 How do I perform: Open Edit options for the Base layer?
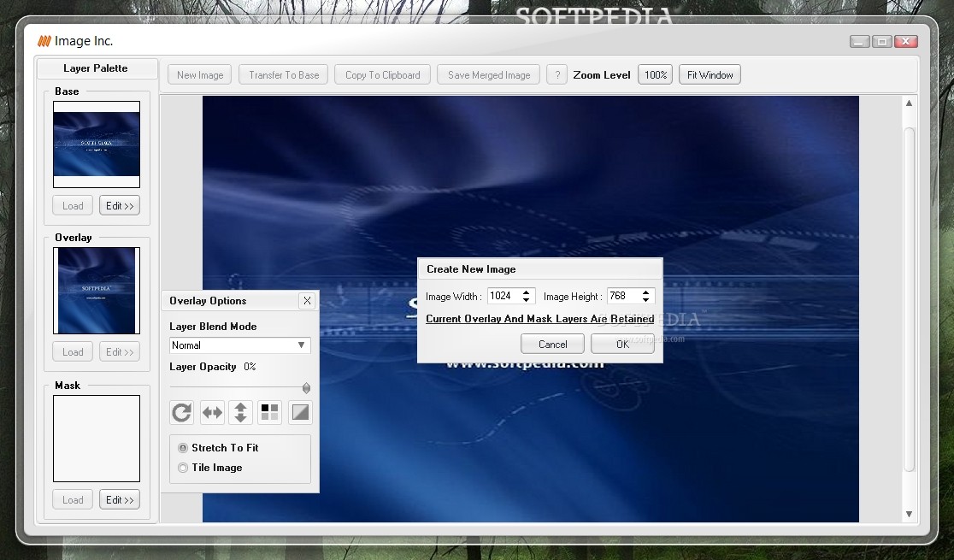[x=120, y=206]
